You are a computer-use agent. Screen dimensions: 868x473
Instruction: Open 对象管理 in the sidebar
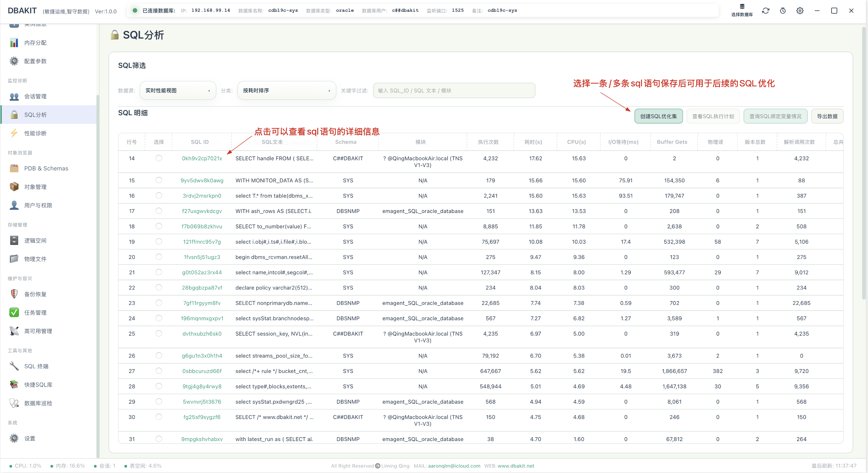coord(35,187)
